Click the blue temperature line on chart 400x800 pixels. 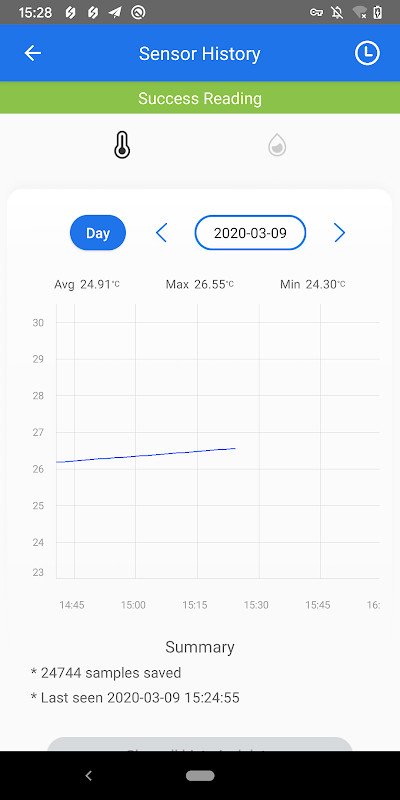(x=146, y=455)
